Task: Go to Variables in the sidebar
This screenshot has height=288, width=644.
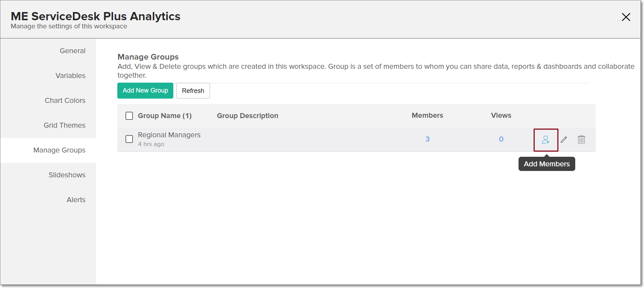Action: point(70,76)
